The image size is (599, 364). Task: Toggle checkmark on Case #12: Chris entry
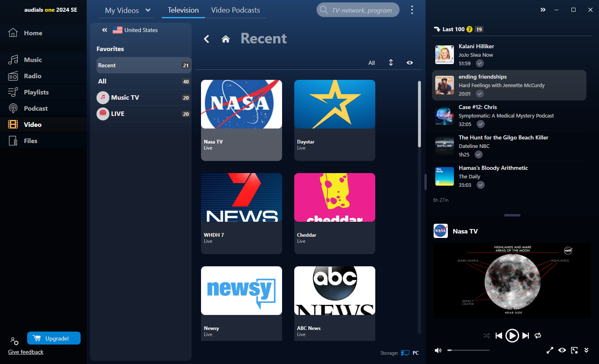point(481,124)
